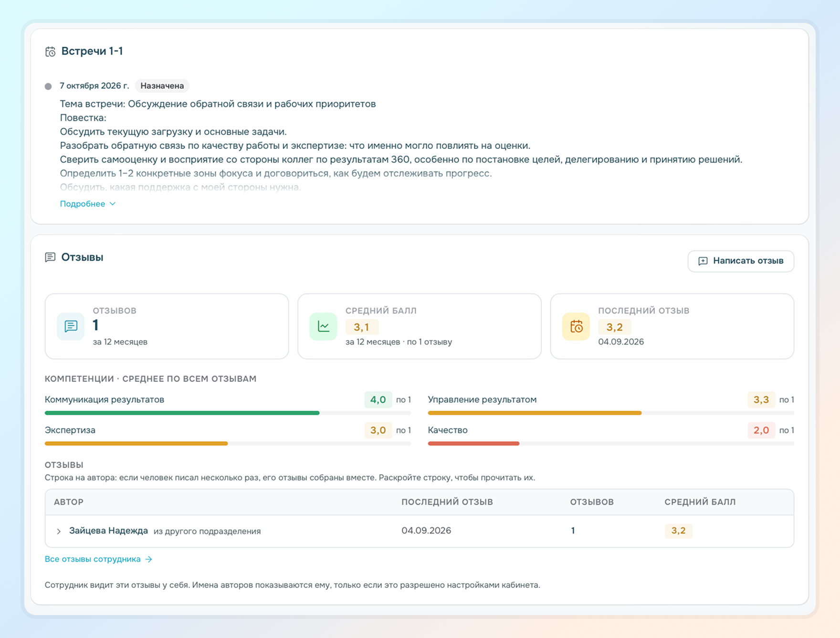840x638 pixels.
Task: Click the comment icon beside the Отзывы heading
Action: [x=50, y=257]
